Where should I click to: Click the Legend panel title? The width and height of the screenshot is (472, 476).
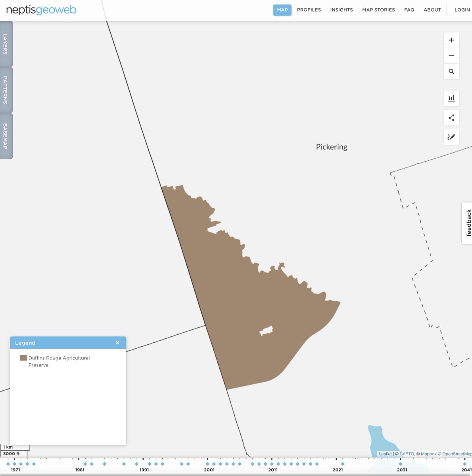(25, 343)
